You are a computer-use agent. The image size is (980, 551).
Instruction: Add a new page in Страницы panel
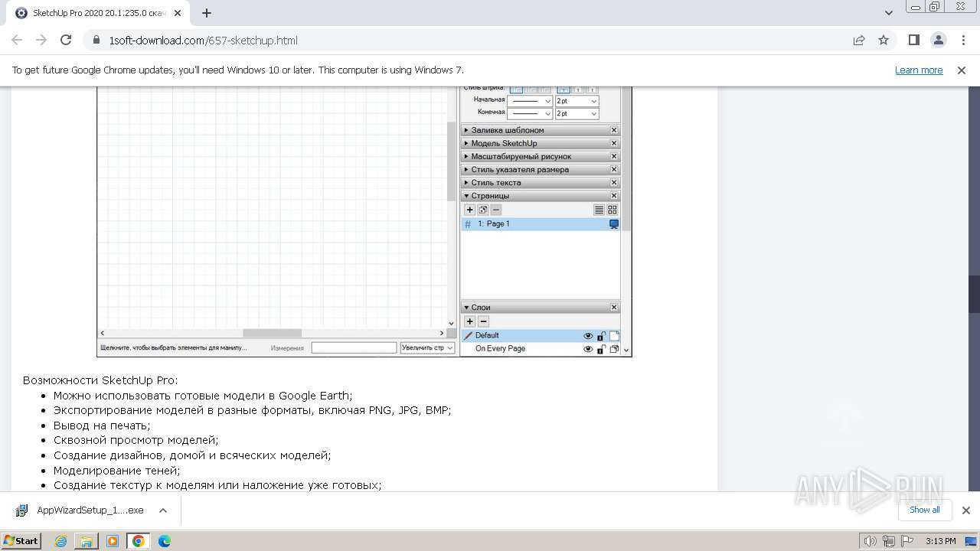(x=470, y=210)
